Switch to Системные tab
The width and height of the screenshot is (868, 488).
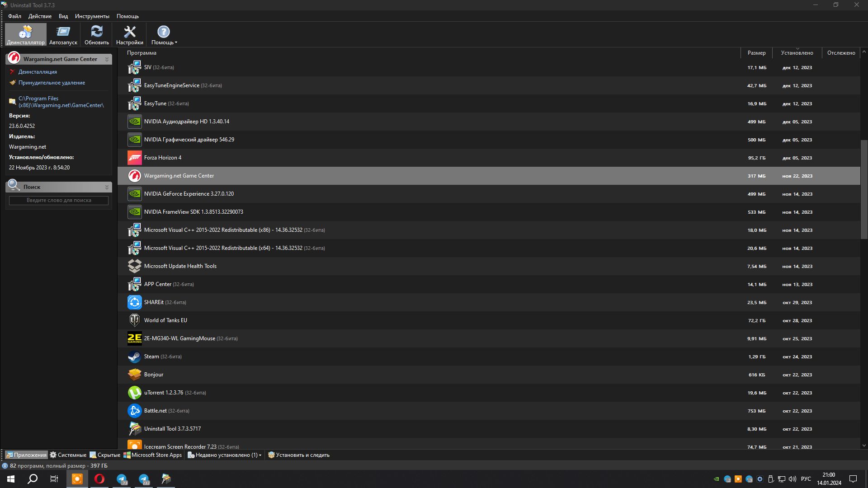(x=68, y=455)
